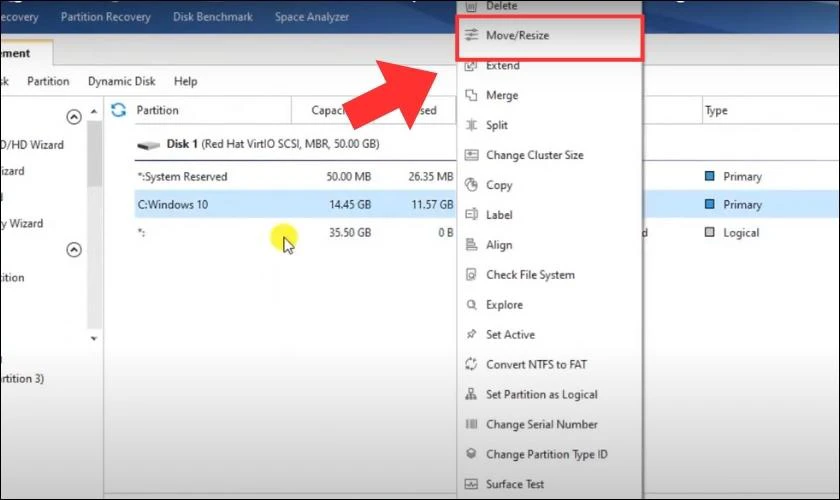This screenshot has height=500, width=840.
Task: Select the C:Windows 10 partition row
Action: [x=297, y=204]
